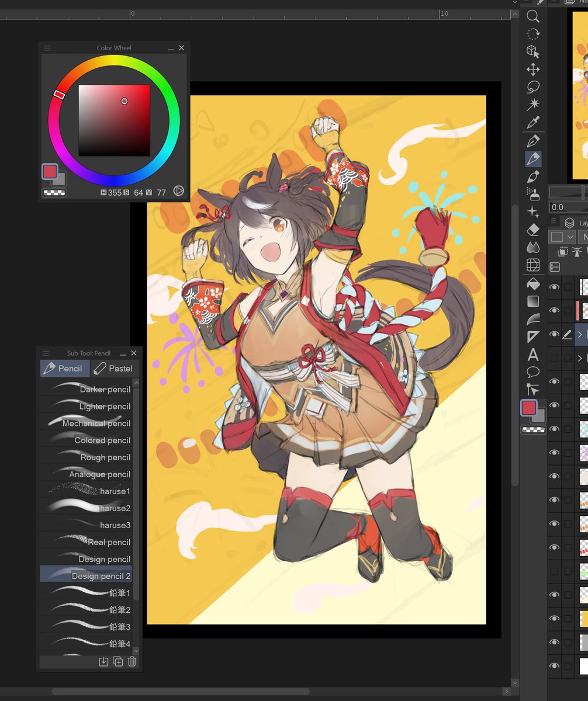Select the Zoom magnifier tool
Viewport: 588px width, 701px height.
point(533,17)
